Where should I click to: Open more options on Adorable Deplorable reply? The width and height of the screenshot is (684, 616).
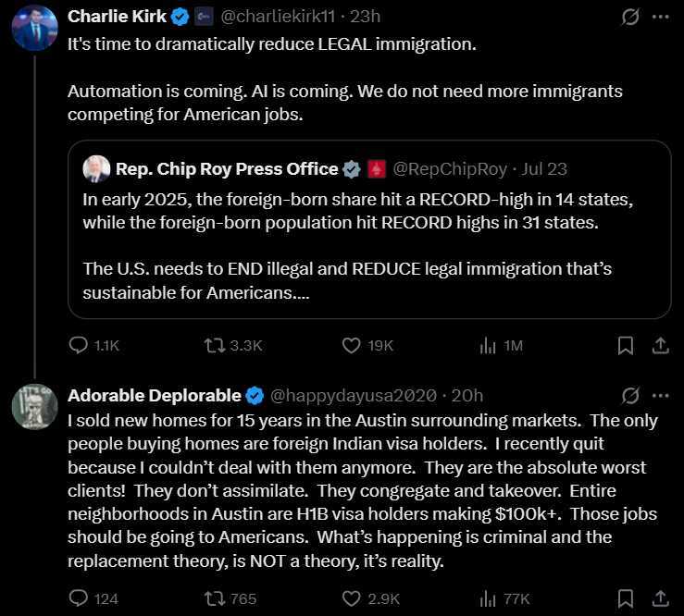pos(661,396)
